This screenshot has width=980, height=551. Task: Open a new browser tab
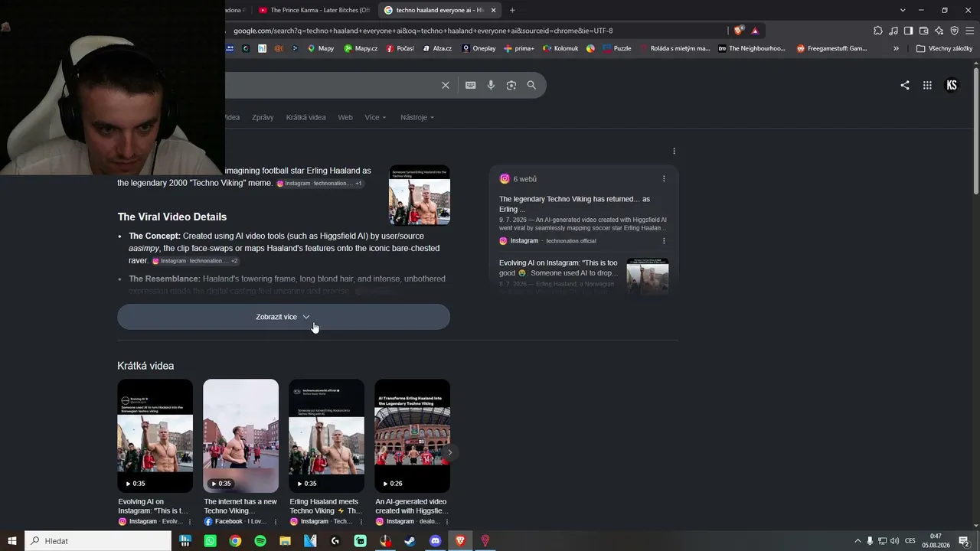pos(512,10)
